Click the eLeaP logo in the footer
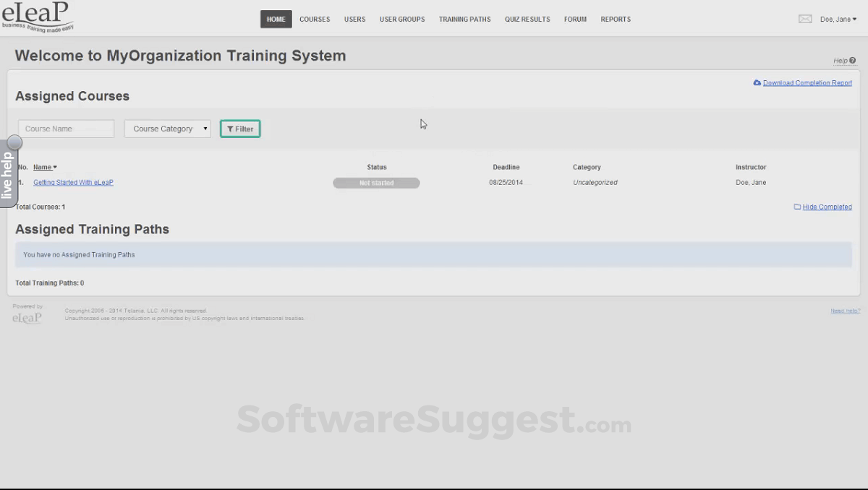868x490 pixels. pyautogui.click(x=27, y=317)
